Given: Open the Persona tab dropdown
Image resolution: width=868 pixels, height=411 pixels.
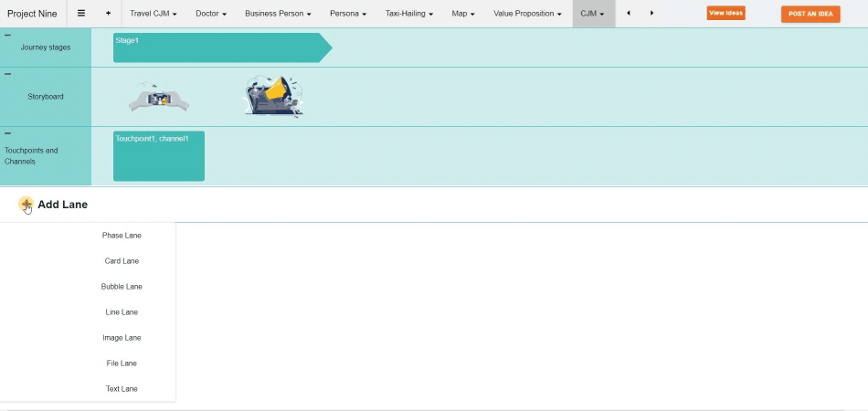Looking at the screenshot, I should pyautogui.click(x=364, y=15).
